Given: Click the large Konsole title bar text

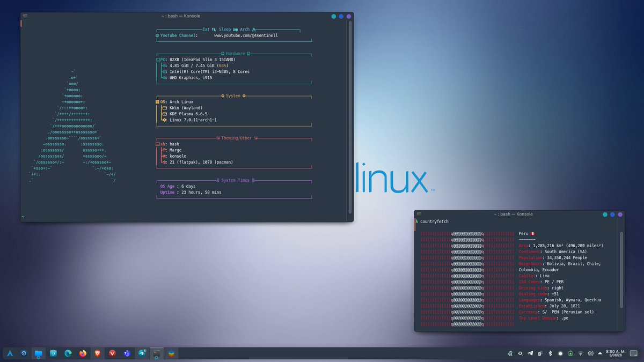Looking at the screenshot, I should tap(180, 16).
